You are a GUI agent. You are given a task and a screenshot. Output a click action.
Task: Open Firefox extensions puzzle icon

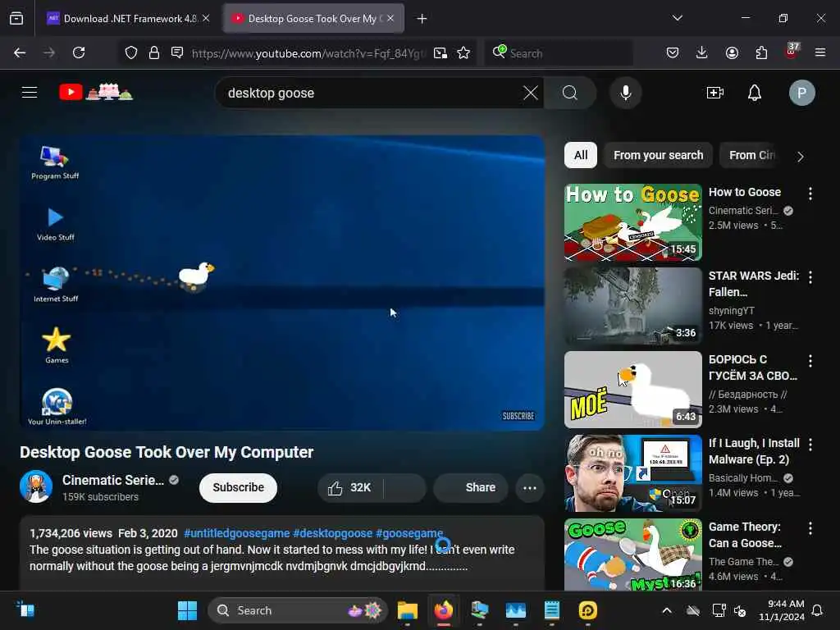(761, 52)
